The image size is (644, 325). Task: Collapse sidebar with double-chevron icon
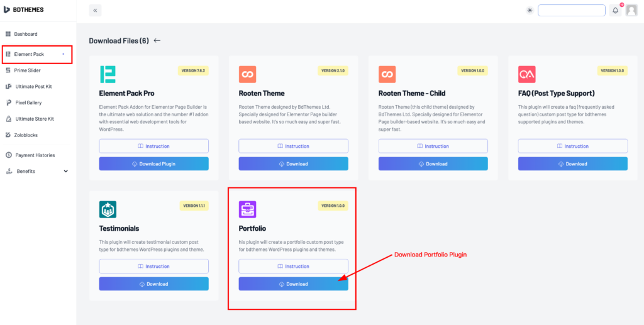96,11
